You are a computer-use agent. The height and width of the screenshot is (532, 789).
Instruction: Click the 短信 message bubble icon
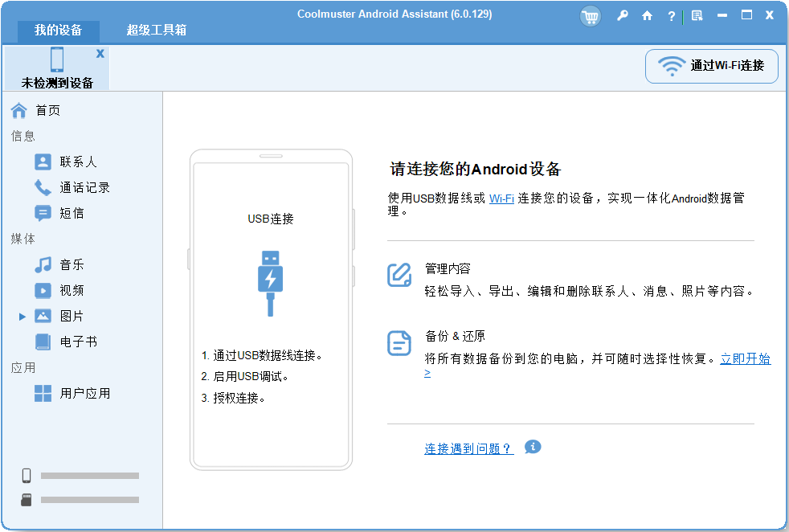coord(43,214)
